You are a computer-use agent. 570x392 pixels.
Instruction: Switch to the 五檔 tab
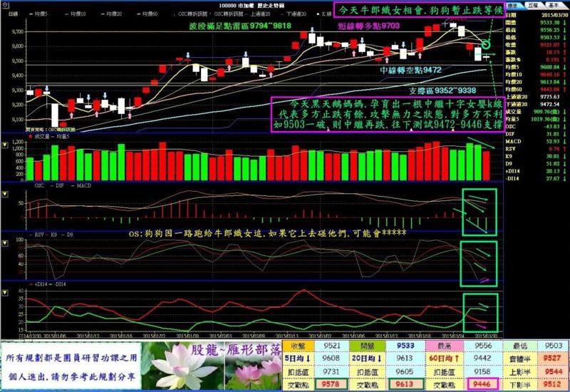(x=533, y=5)
